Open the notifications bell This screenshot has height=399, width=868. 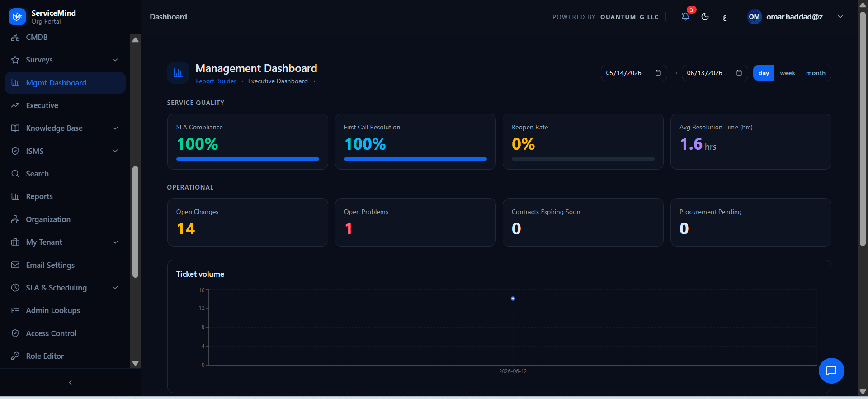[685, 17]
